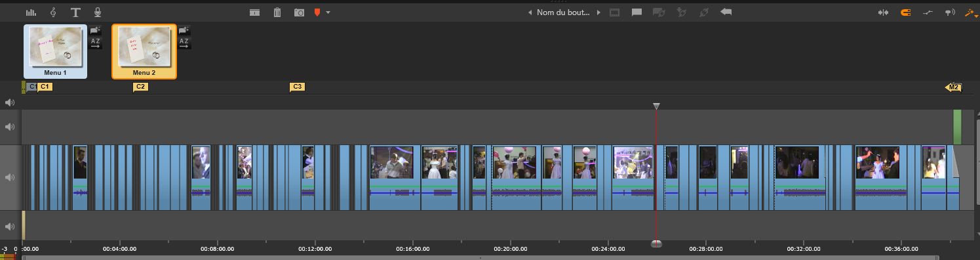The width and height of the screenshot is (980, 260).
Task: Go to previous button with left arrow
Action: [530, 12]
